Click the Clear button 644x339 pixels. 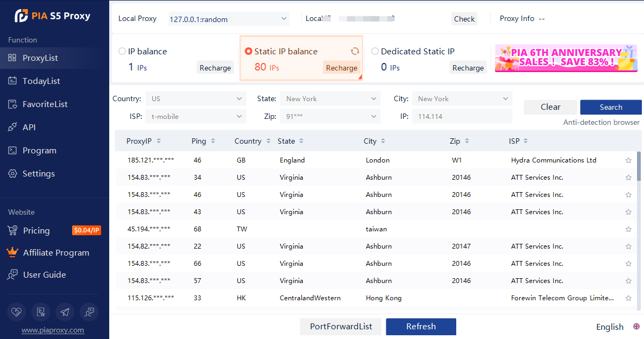550,107
